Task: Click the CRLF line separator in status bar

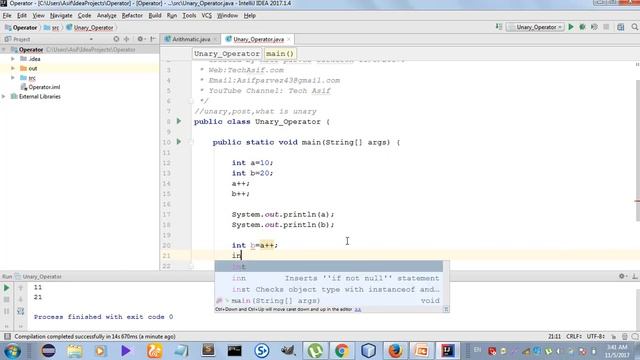Action: click(574, 336)
